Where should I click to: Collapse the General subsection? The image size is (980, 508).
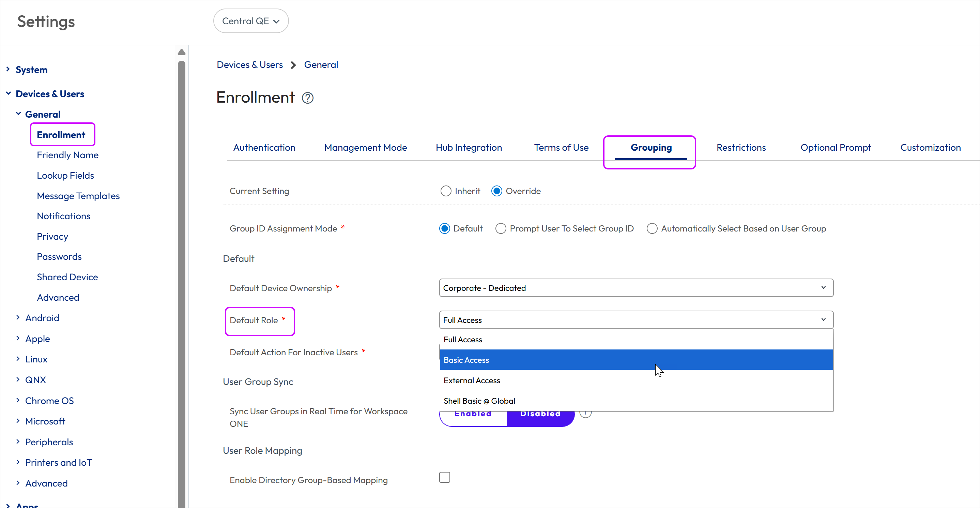coord(18,114)
